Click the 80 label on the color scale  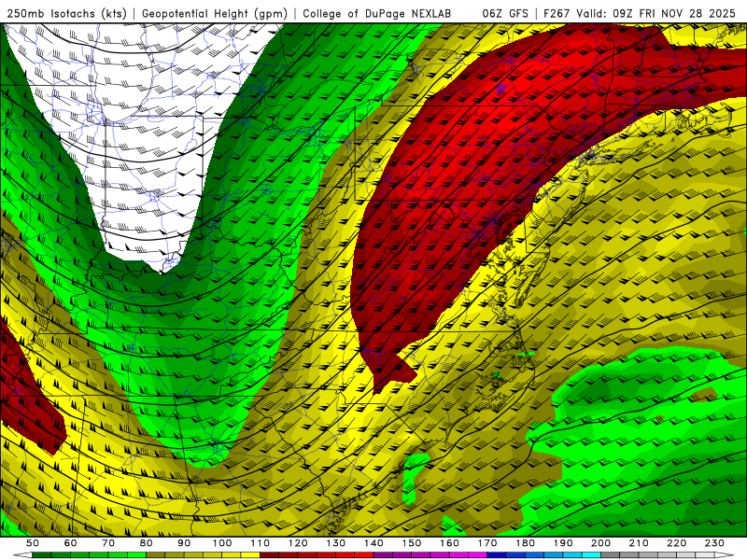(x=147, y=543)
